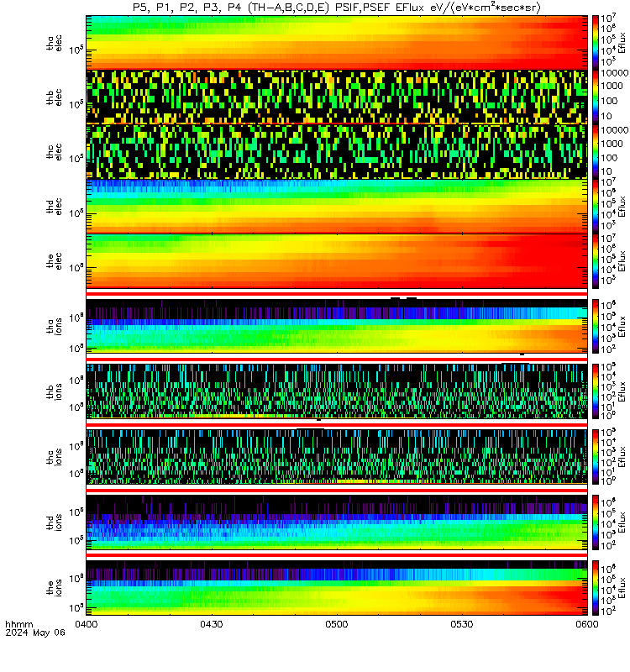Select the "thd elec" panel label

pos(54,207)
